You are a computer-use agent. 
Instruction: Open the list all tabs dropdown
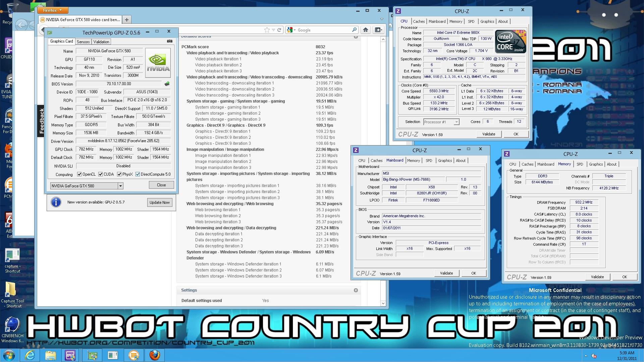[382, 19]
